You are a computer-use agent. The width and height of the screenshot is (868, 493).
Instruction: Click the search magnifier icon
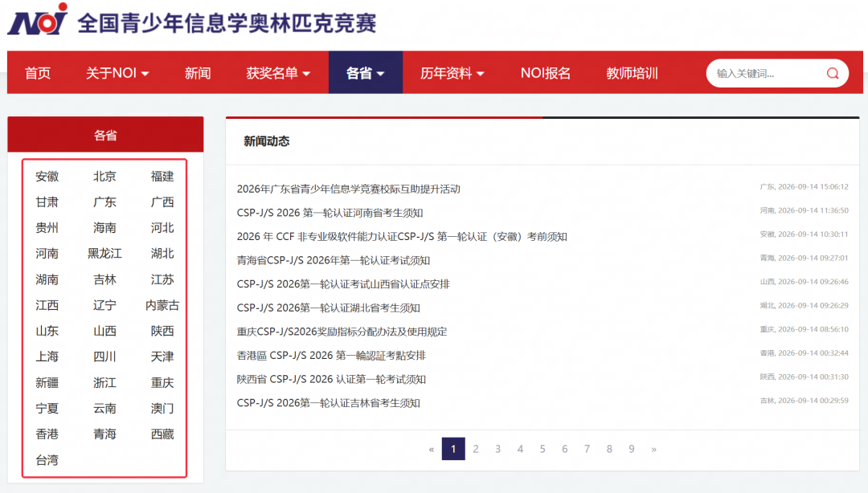833,73
